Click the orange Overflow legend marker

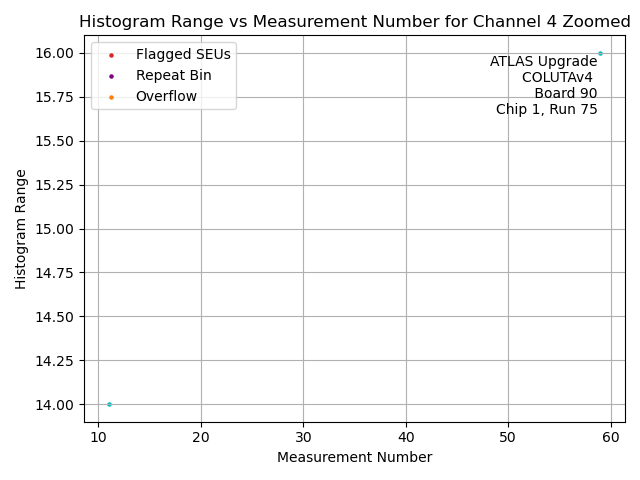click(x=111, y=97)
